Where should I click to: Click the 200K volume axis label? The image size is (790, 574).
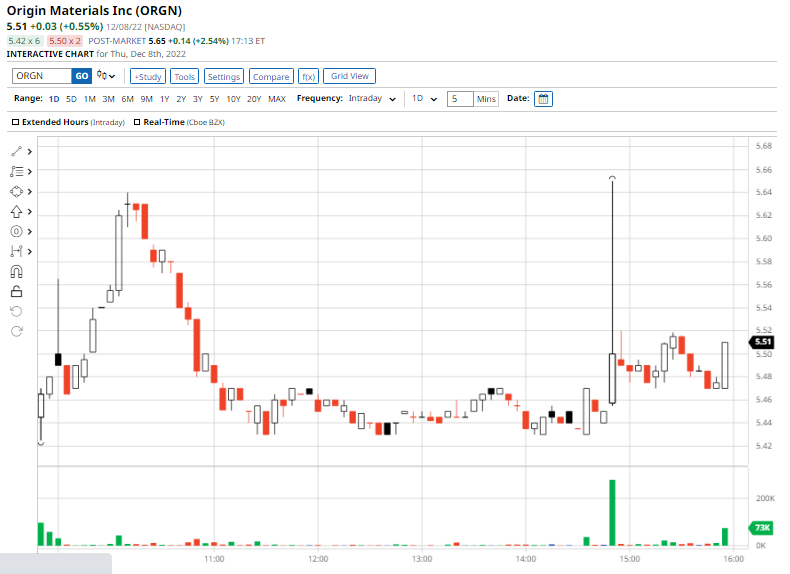765,498
